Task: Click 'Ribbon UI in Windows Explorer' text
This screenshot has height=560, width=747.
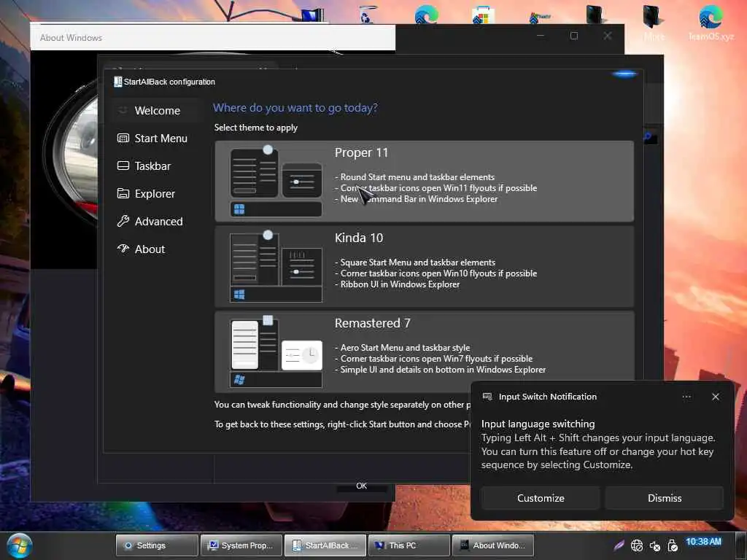Action: [400, 284]
